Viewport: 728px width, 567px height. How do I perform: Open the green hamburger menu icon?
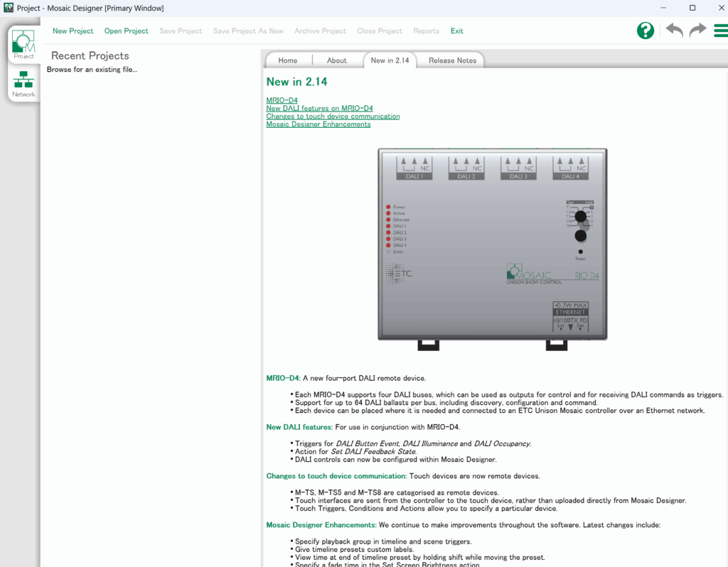(x=721, y=31)
